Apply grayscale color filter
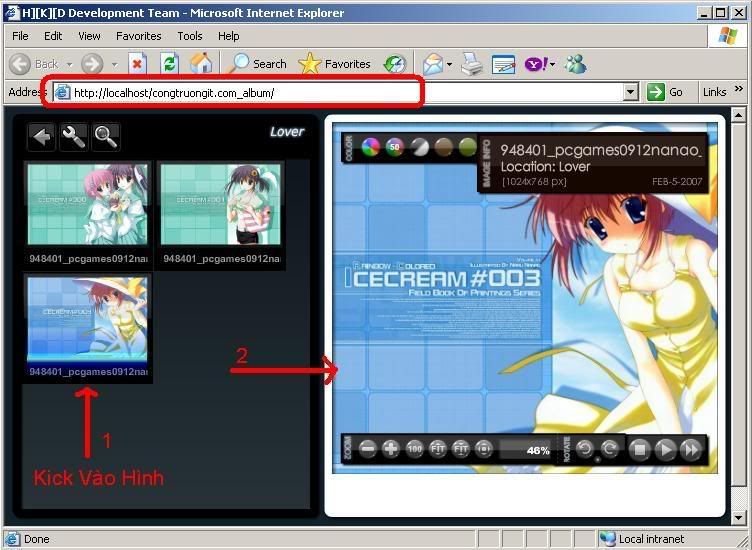 pos(419,147)
